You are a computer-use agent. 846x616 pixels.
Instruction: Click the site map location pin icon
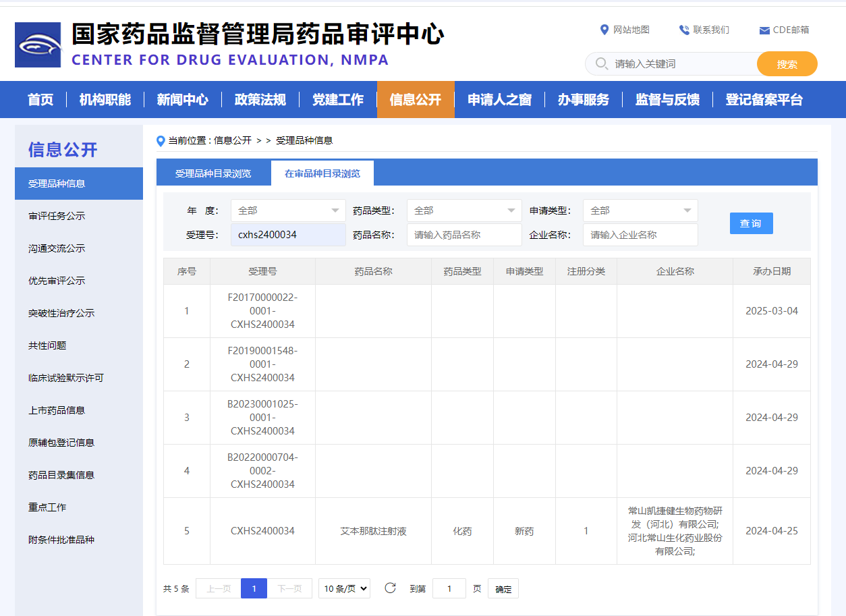[604, 30]
